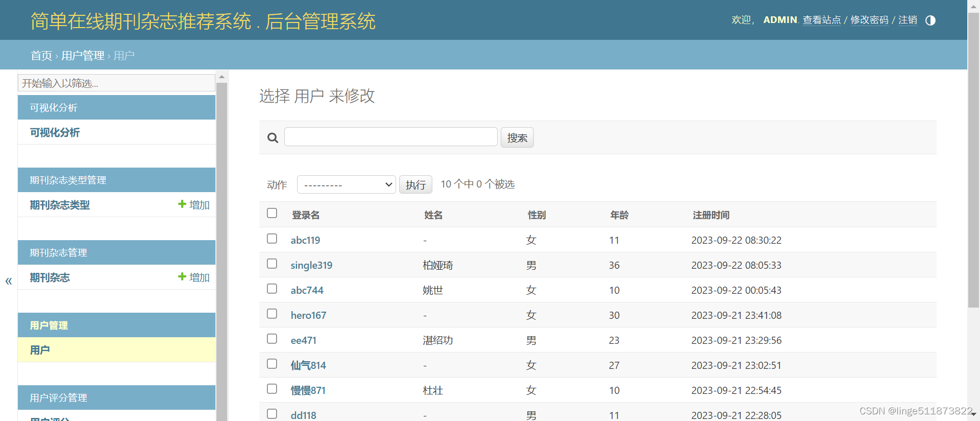Sort table by 年龄 column header

[x=619, y=215]
